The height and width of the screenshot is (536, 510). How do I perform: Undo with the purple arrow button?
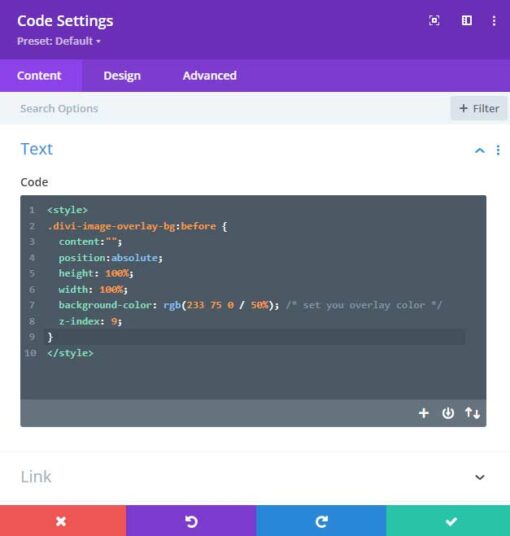[x=191, y=521]
